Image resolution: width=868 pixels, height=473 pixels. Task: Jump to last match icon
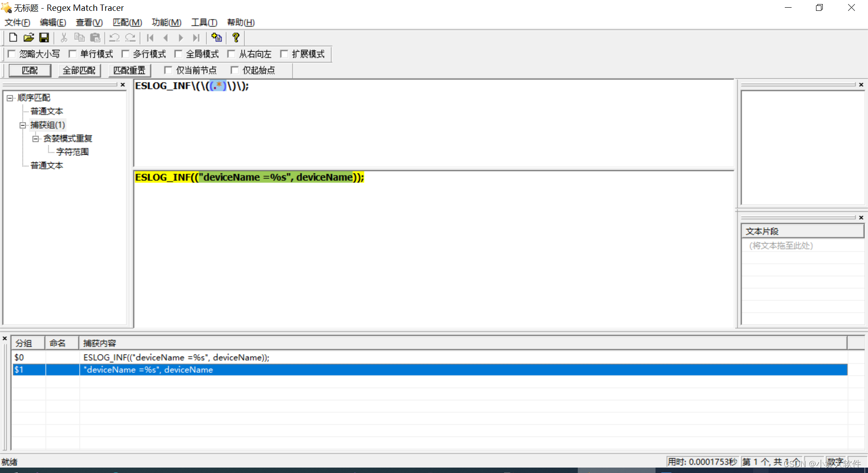[196, 38]
